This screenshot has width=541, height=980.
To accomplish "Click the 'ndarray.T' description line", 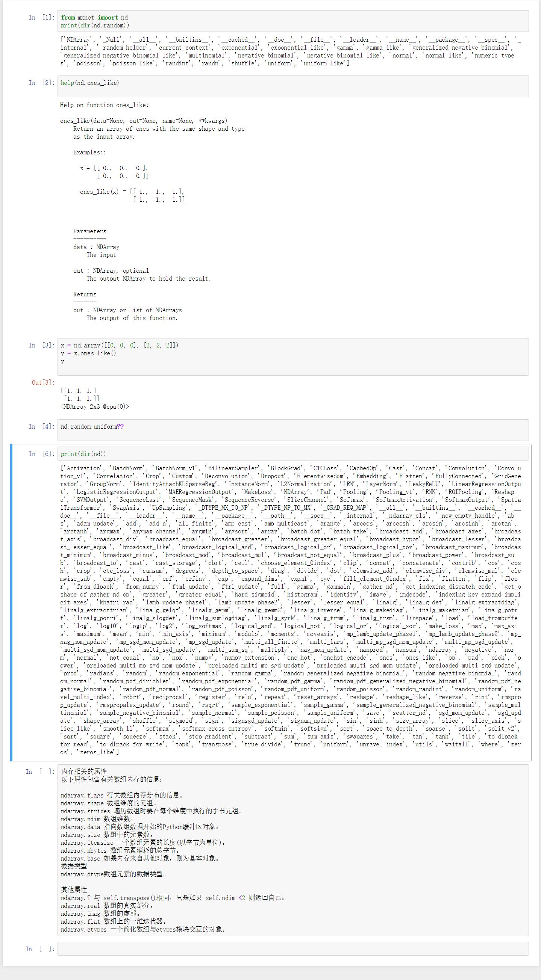I will (173, 897).
